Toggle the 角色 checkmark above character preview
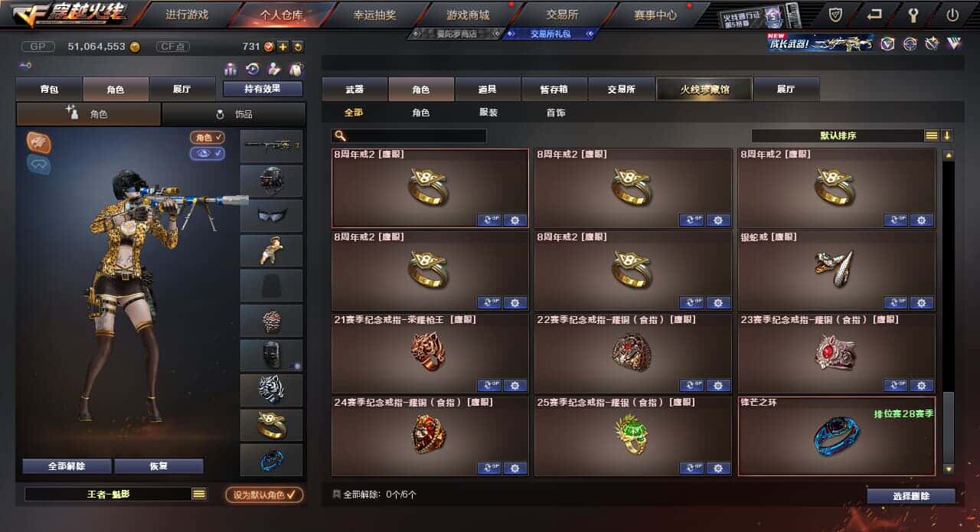 click(207, 137)
